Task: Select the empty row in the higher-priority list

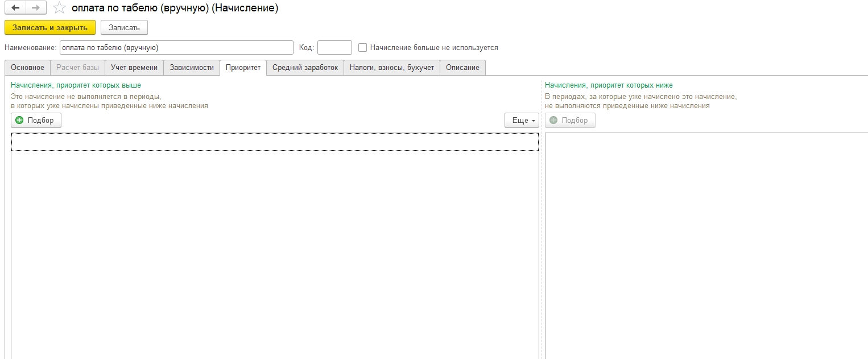Action: click(275, 142)
